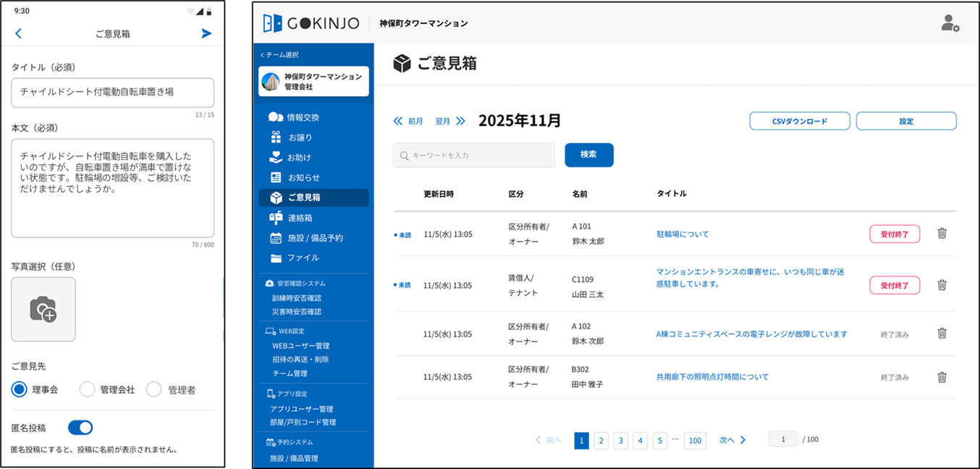Toggle the 匿名投稿 switch
Viewport: 980px width, 469px height.
coord(80,428)
